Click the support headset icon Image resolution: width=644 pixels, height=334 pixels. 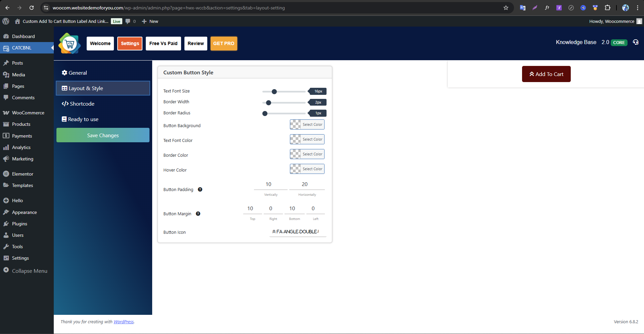point(635,42)
